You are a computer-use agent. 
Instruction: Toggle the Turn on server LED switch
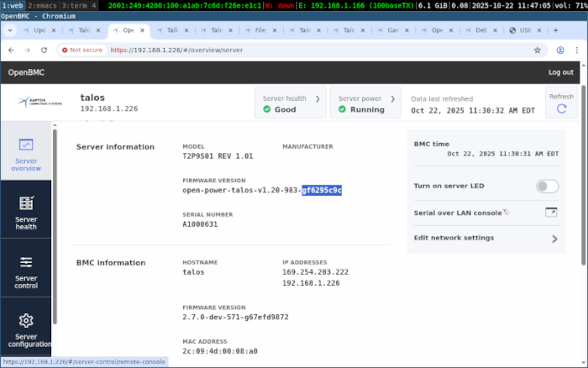(x=547, y=187)
